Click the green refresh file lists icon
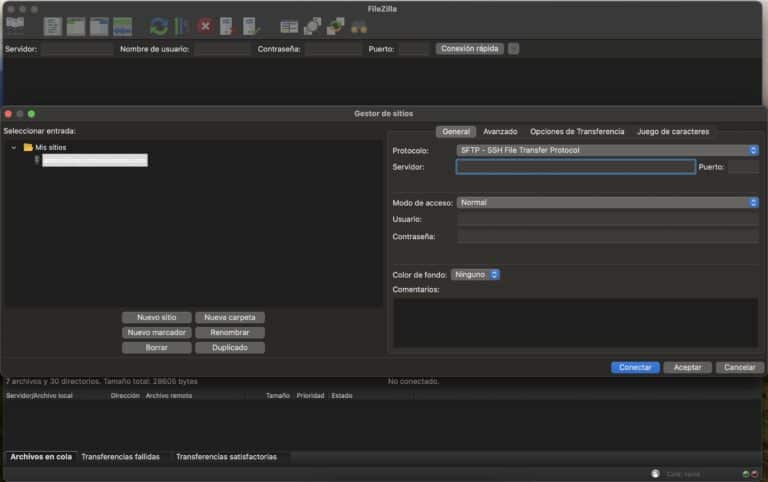768x482 pixels. [x=159, y=26]
